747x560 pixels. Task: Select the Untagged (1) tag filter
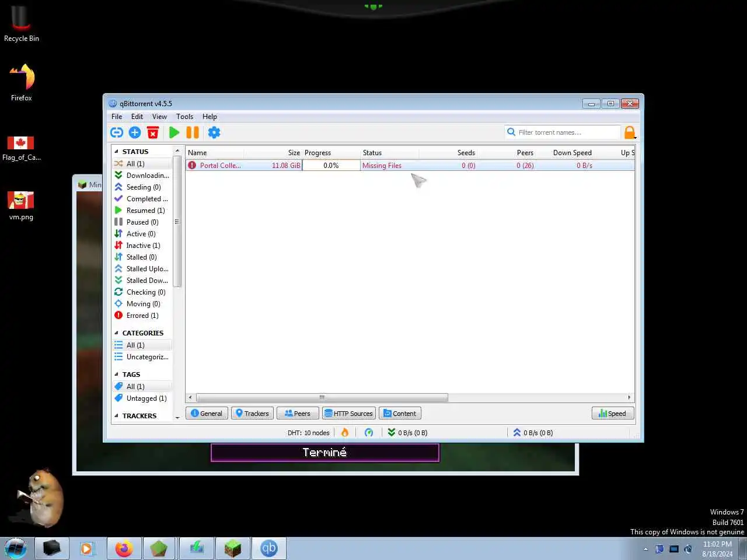[x=142, y=398]
